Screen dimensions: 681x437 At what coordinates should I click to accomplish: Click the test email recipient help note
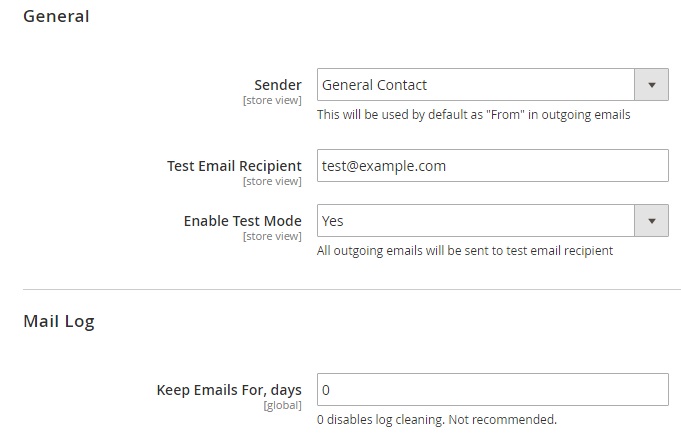tap(464, 251)
